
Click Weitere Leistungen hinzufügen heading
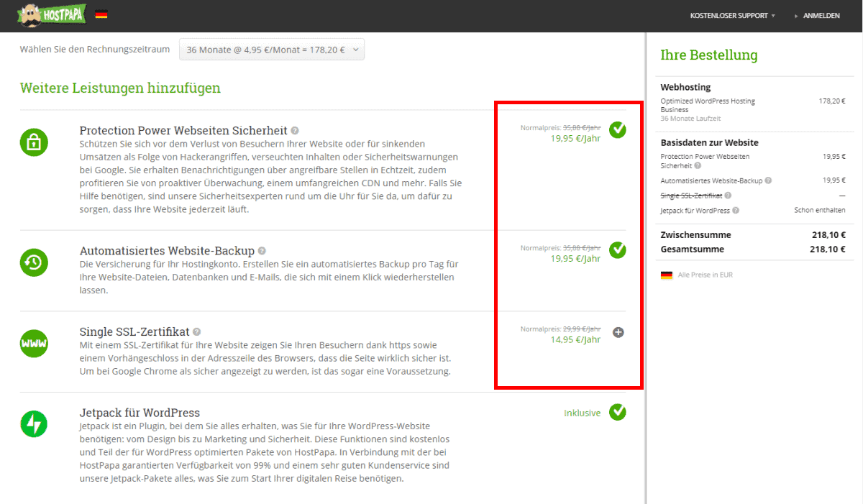coord(120,88)
